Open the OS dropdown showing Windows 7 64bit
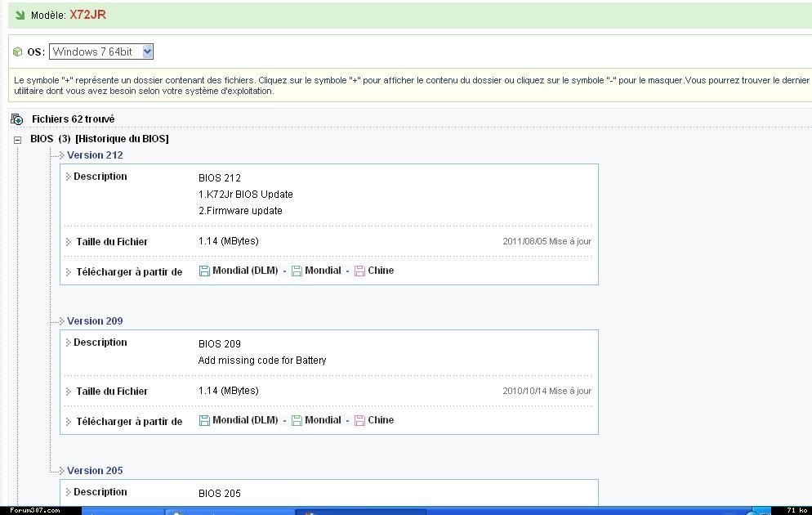This screenshot has width=812, height=515. 101,51
